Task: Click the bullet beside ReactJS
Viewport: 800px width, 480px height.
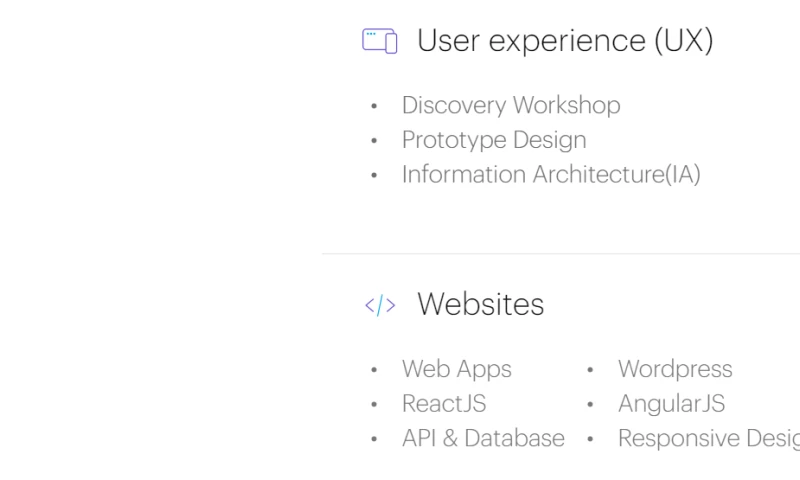Action: point(374,405)
